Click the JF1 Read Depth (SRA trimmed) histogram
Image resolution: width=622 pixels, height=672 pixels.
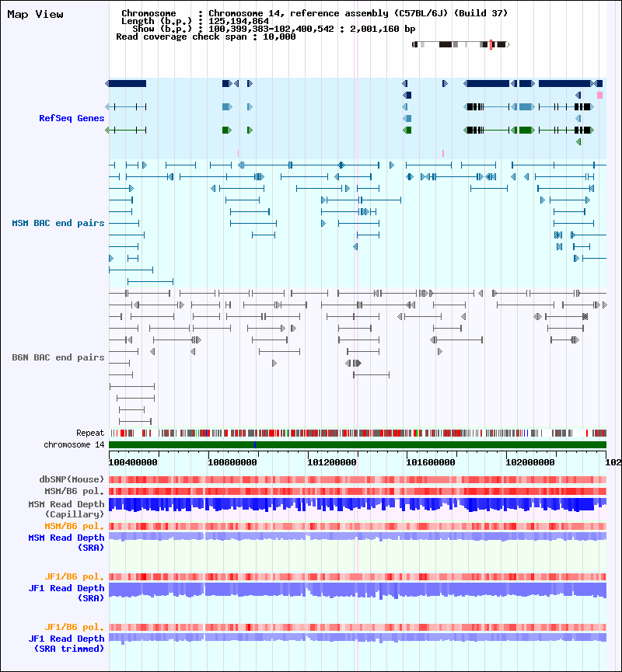pyautogui.click(x=358, y=638)
